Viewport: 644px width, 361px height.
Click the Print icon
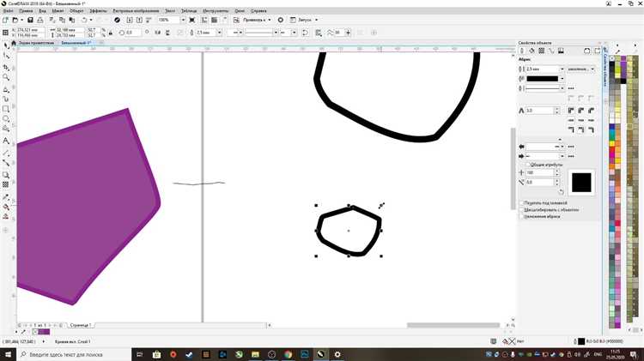pyautogui.click(x=39, y=20)
